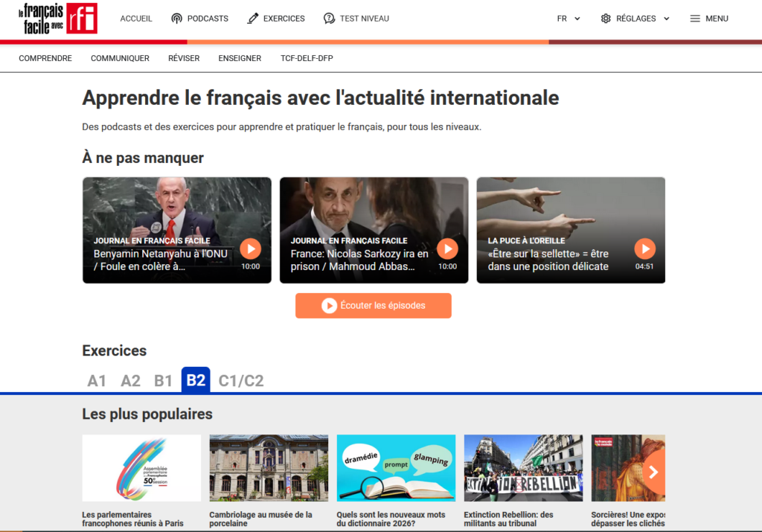This screenshot has height=532, width=762.
Task: Open the Comprendre submenu
Action: click(x=45, y=58)
